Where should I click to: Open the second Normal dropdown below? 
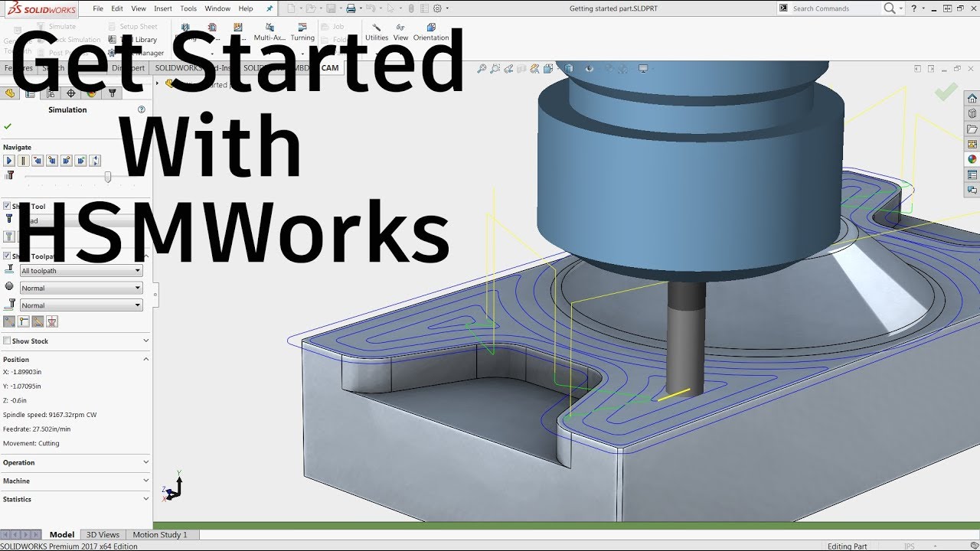pos(81,305)
